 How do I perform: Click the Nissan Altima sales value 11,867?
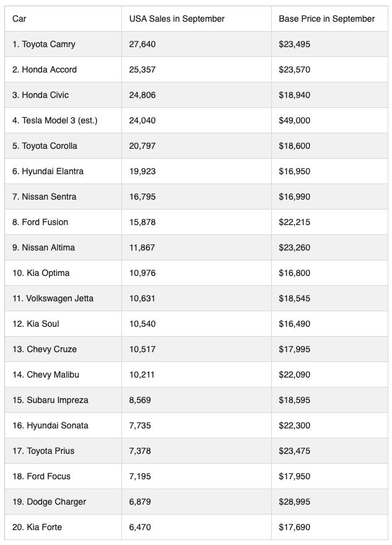(x=142, y=247)
